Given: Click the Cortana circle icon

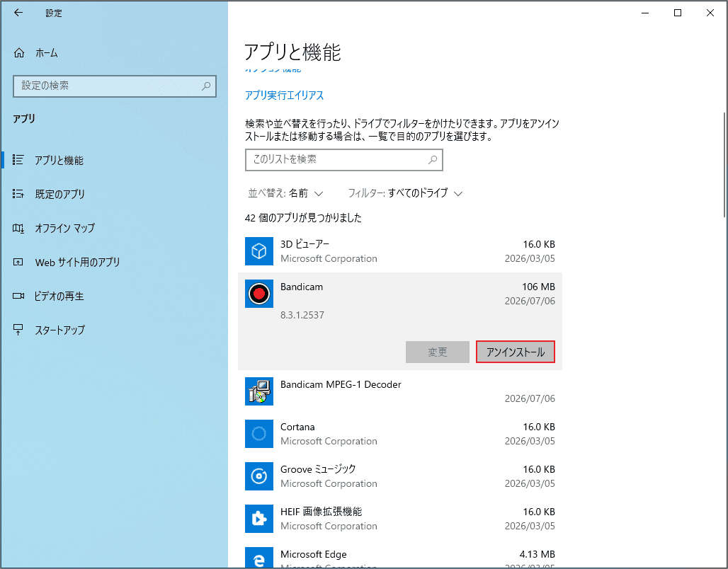Looking at the screenshot, I should click(x=259, y=434).
